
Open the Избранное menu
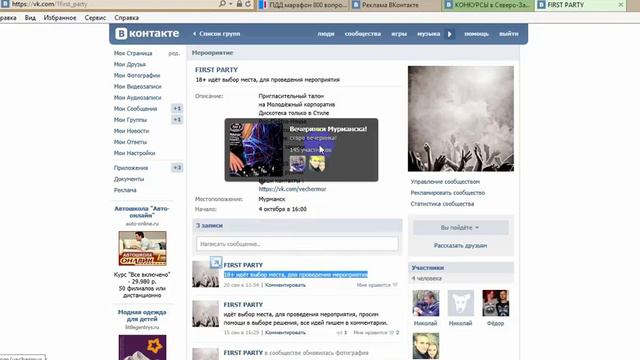tap(60, 18)
